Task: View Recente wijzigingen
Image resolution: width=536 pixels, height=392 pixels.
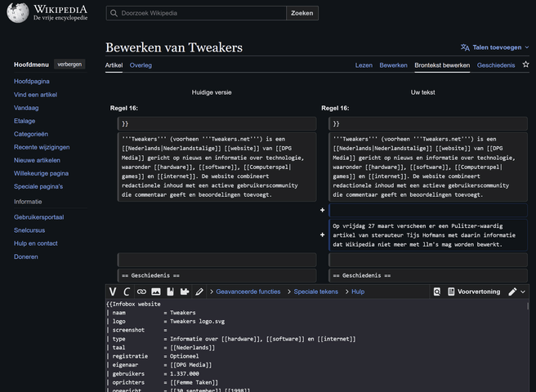Action: click(x=42, y=147)
